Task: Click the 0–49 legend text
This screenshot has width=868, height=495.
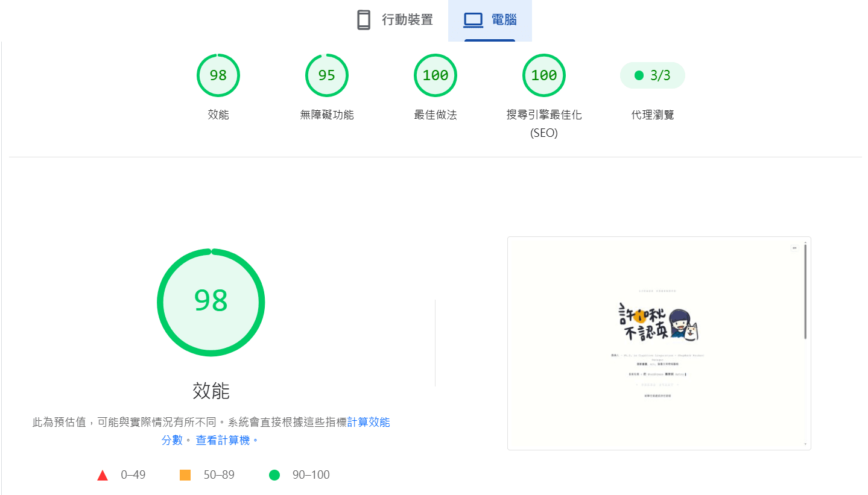Action: [x=133, y=475]
